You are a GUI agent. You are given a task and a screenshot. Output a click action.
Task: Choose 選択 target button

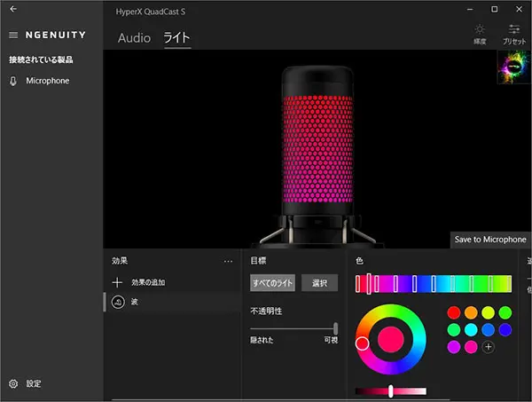click(319, 283)
